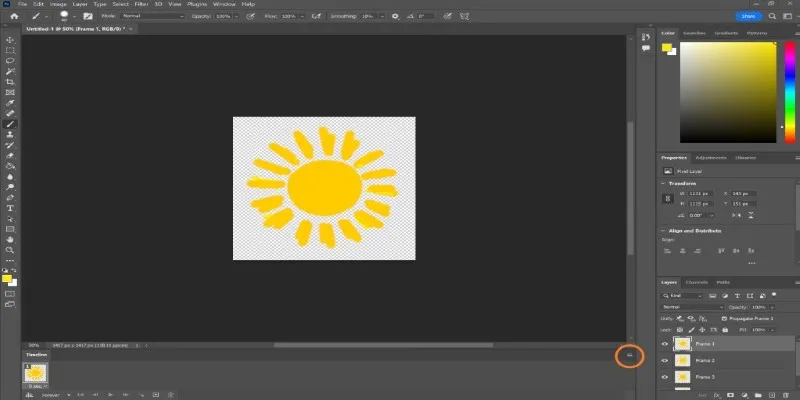Viewport: 800px width, 400px height.
Task: Open brush settings gear for smoothing
Action: click(x=395, y=16)
